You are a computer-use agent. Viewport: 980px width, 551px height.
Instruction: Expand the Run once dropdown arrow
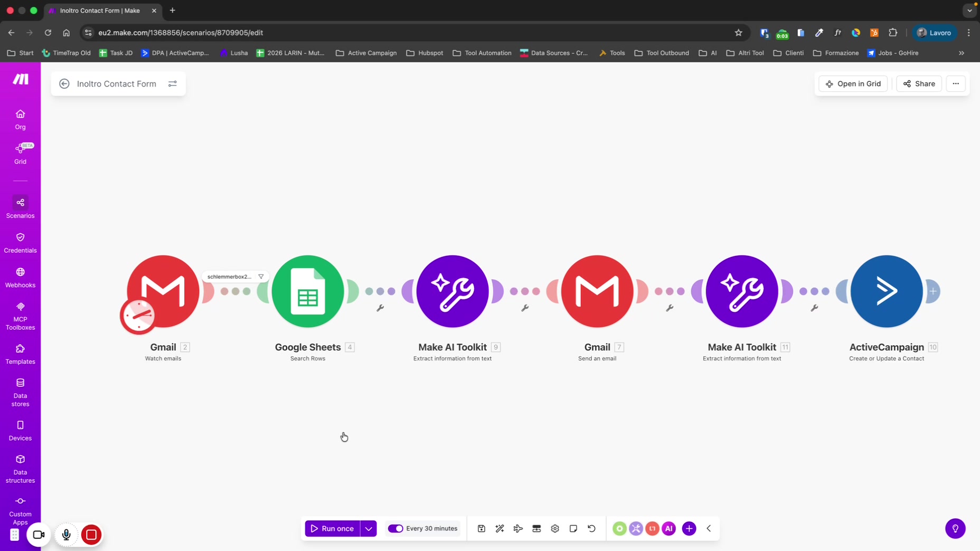pyautogui.click(x=369, y=528)
